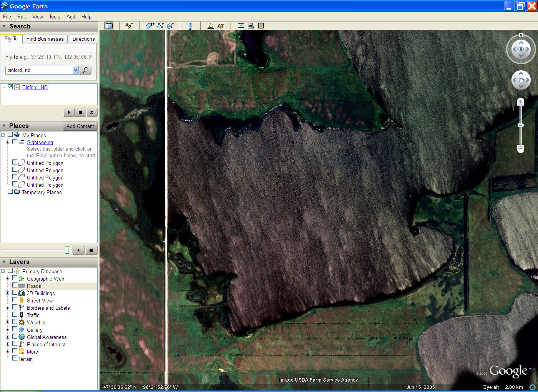Click the Add Content button

[x=80, y=126]
